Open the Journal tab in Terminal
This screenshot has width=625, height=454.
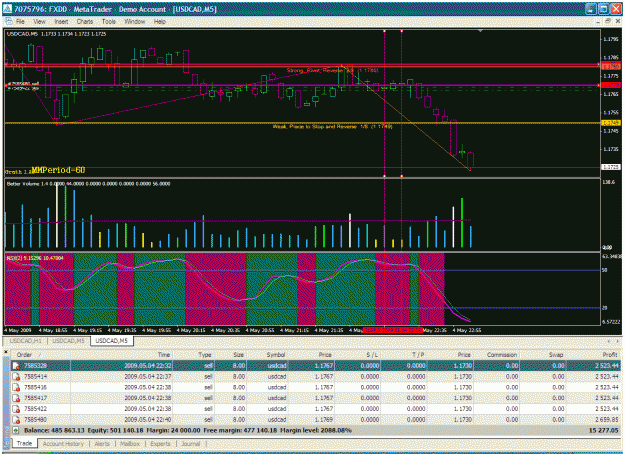tap(191, 444)
